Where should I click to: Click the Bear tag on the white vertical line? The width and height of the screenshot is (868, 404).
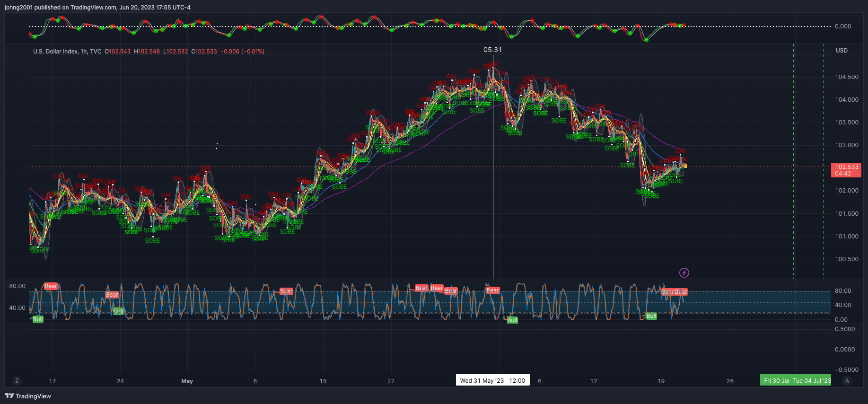click(x=493, y=290)
